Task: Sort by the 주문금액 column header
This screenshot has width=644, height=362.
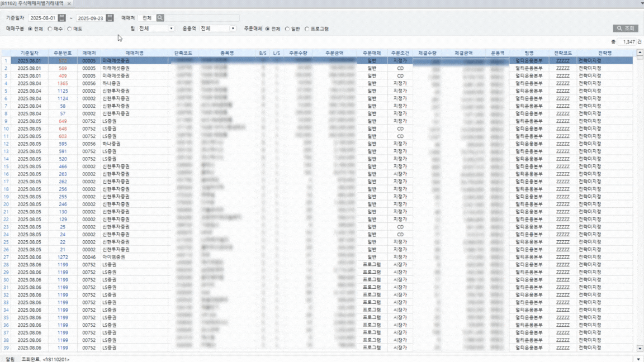Action: coord(334,53)
